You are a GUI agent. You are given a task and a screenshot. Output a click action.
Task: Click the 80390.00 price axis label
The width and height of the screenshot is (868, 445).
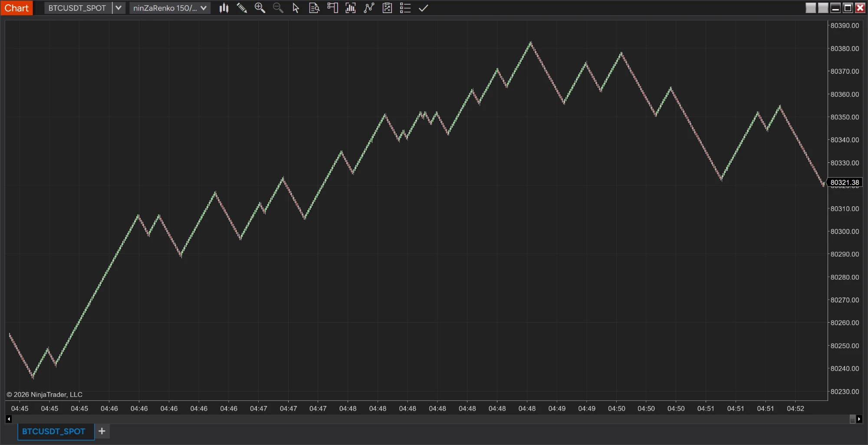[x=845, y=26]
